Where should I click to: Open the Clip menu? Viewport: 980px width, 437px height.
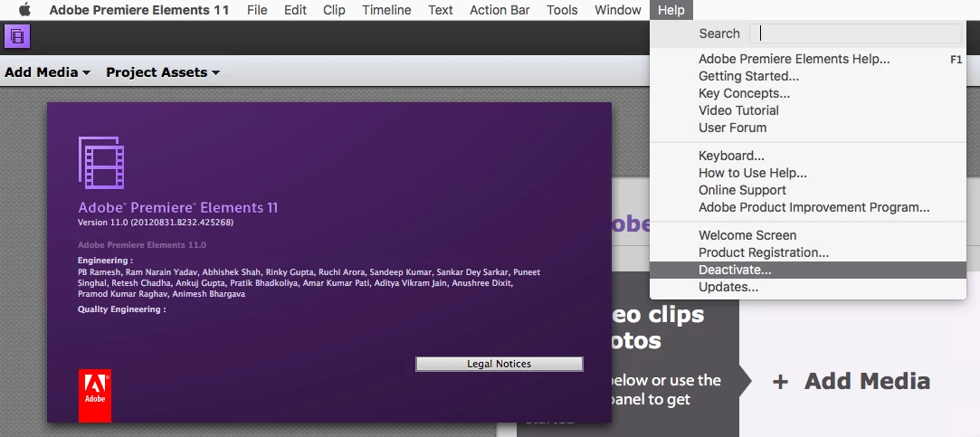(x=334, y=10)
